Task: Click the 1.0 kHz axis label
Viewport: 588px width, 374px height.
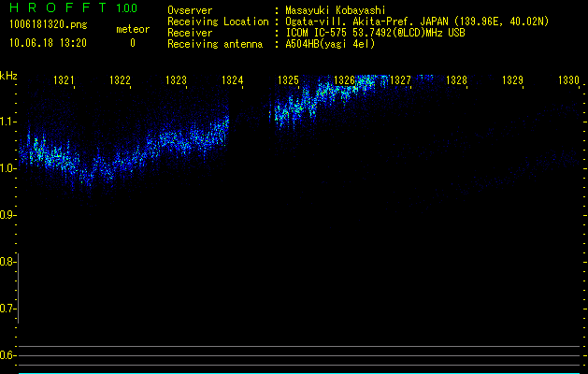Action: pyautogui.click(x=7, y=168)
